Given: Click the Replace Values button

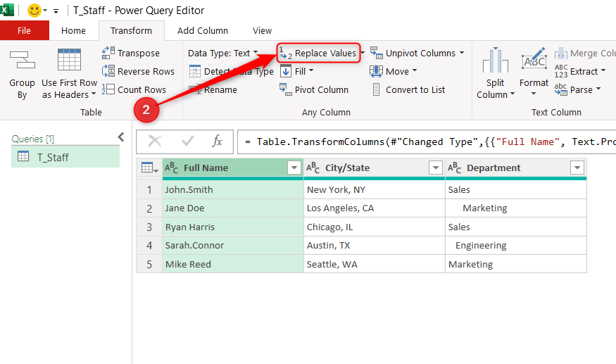Looking at the screenshot, I should pos(318,53).
